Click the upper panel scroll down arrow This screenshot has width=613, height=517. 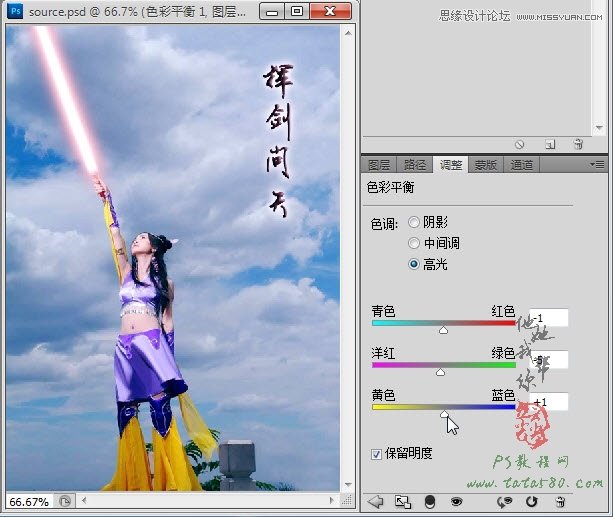[x=599, y=127]
